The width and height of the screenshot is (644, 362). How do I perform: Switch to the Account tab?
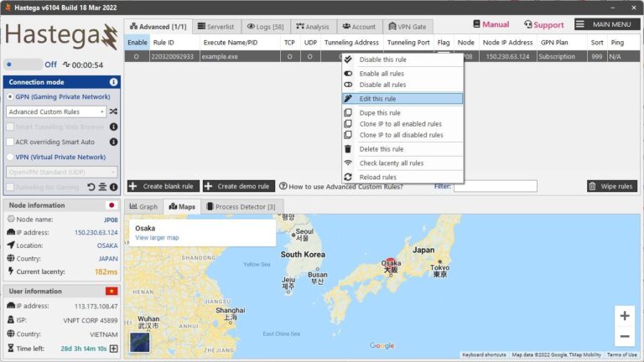pyautogui.click(x=360, y=27)
